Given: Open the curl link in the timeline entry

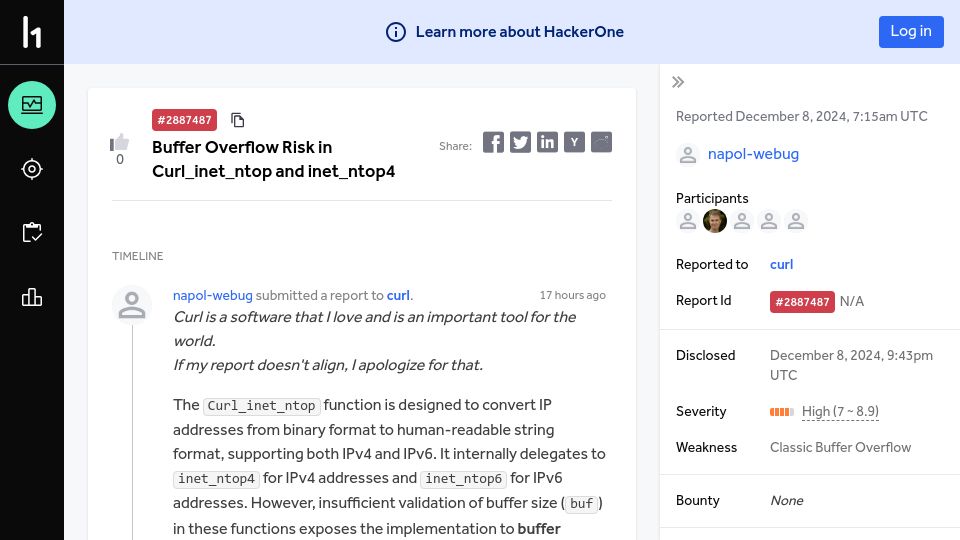Looking at the screenshot, I should pos(398,295).
